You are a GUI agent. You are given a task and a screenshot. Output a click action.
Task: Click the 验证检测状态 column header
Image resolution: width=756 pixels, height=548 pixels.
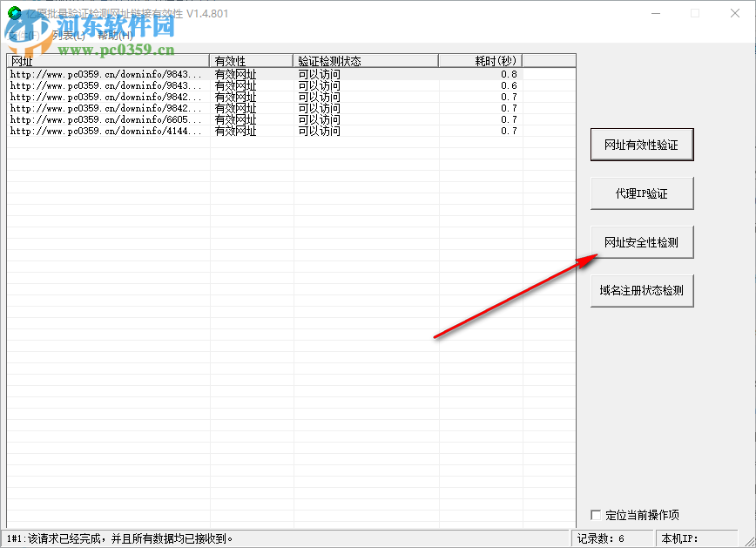point(366,61)
